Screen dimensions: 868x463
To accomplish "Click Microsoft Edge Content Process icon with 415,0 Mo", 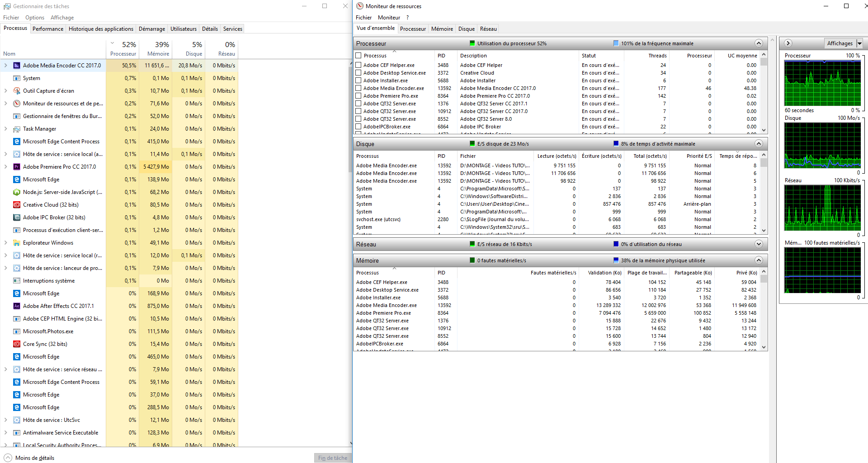I will click(17, 142).
